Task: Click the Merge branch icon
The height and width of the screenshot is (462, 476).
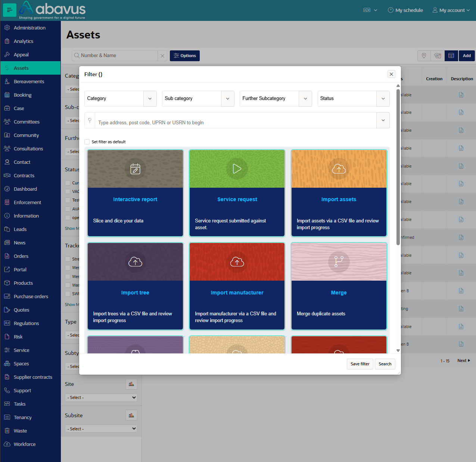Action: point(339,262)
